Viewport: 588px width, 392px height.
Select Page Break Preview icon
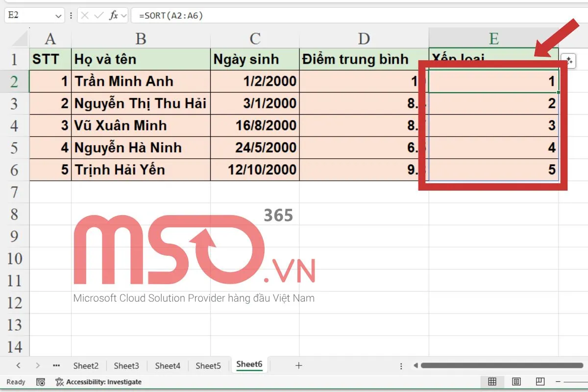539,382
